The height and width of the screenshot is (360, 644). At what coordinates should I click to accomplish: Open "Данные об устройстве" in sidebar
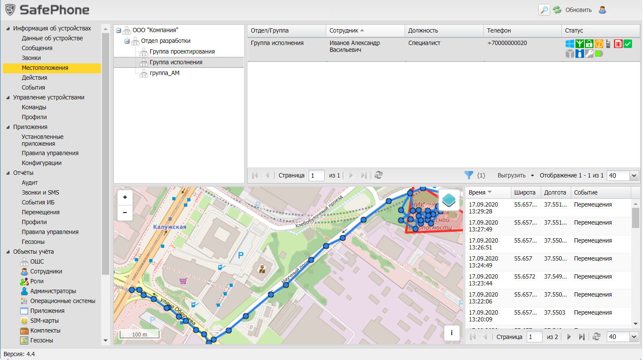[x=52, y=38]
